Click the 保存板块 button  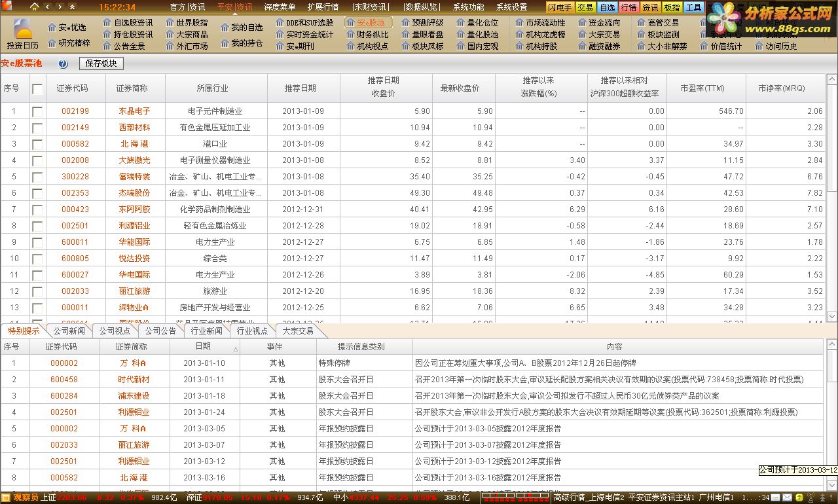(x=101, y=63)
